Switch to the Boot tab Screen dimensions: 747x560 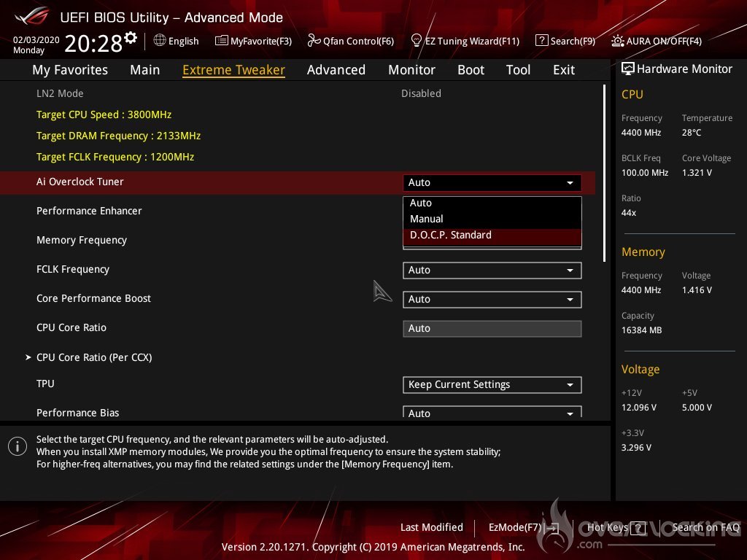471,70
